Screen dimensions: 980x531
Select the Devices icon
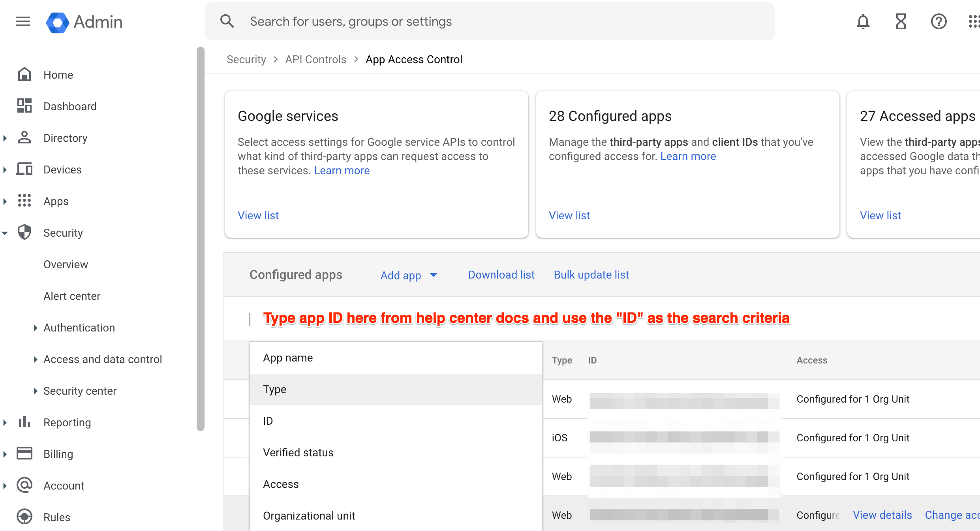tap(24, 169)
